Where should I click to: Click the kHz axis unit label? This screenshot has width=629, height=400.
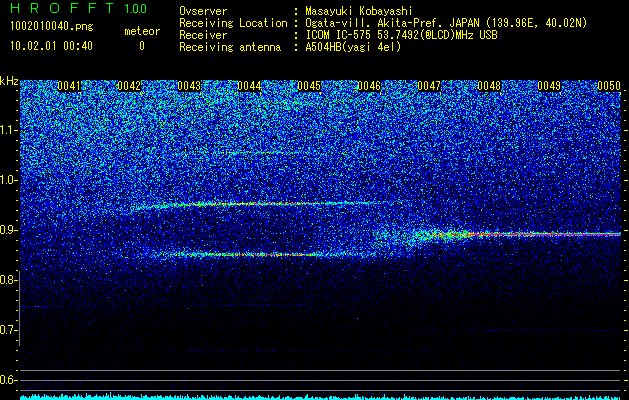click(9, 81)
